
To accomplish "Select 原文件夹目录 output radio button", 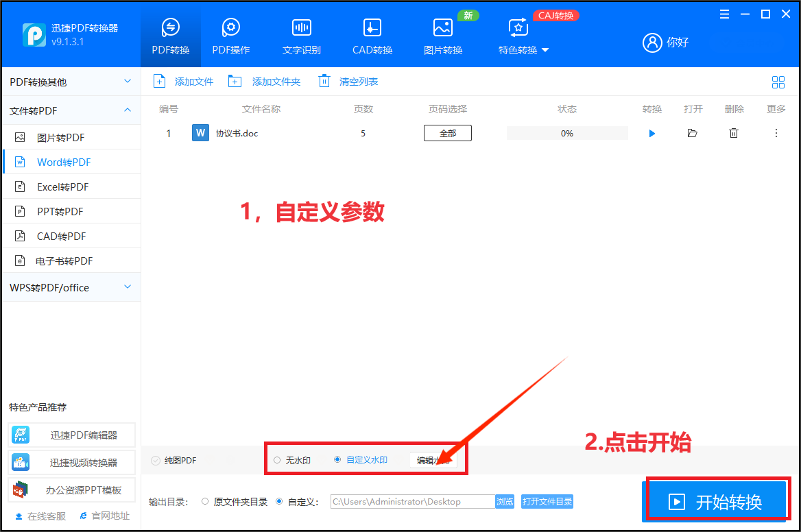I will pos(205,501).
